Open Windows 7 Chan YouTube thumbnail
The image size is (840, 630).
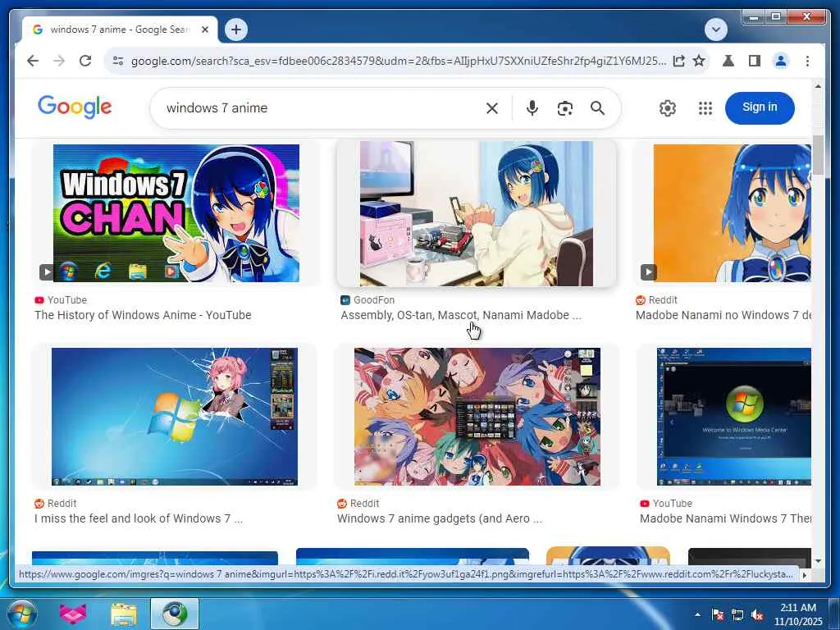point(176,212)
